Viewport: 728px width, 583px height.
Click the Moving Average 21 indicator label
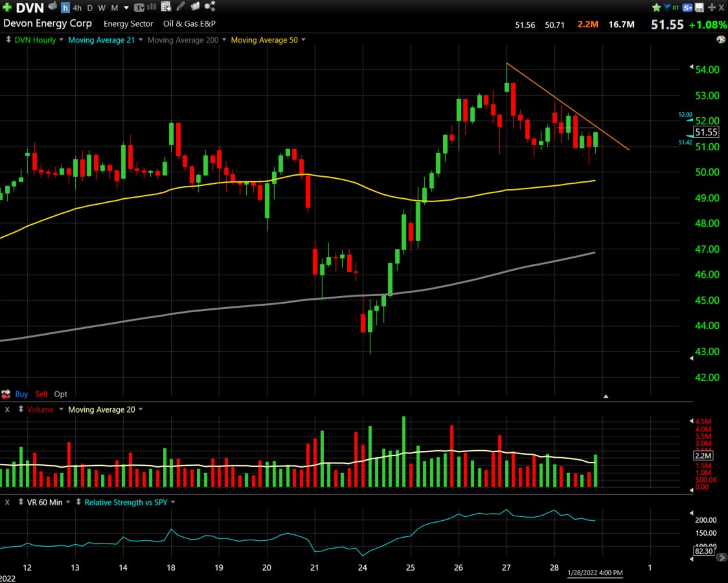pos(101,40)
